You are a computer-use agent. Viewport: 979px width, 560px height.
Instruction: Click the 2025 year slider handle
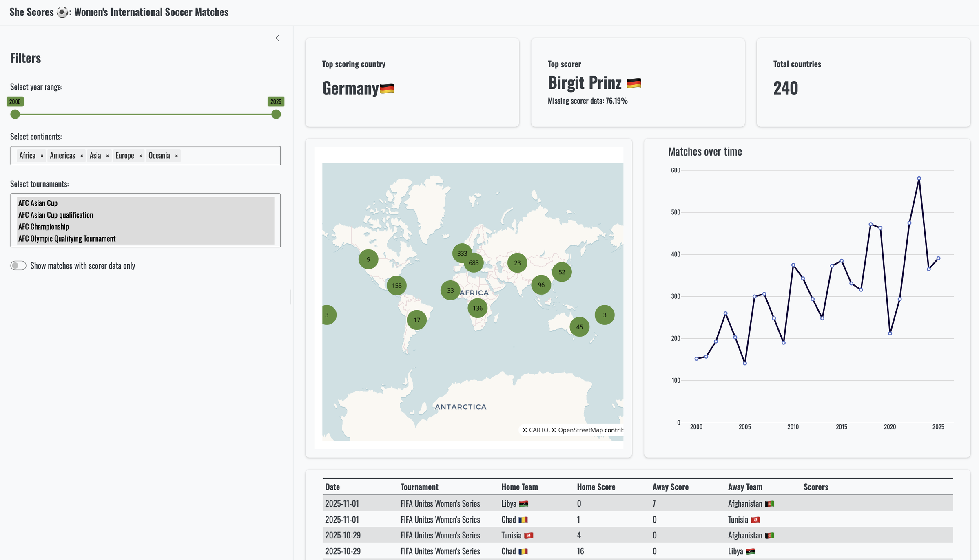tap(276, 115)
